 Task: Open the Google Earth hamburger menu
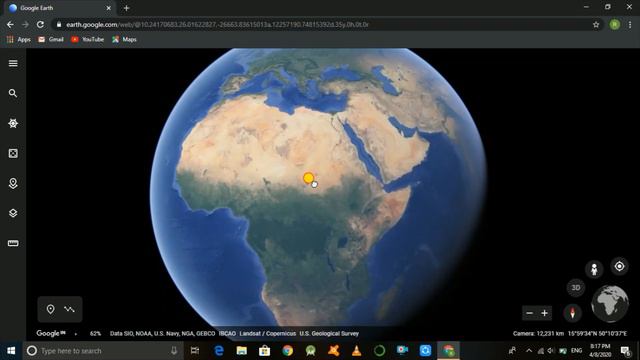13,63
